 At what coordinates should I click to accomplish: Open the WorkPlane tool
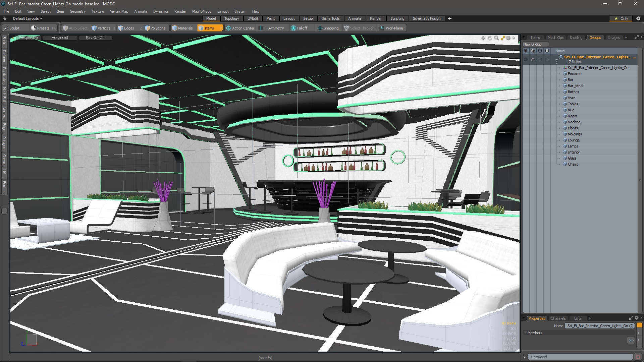(x=391, y=28)
